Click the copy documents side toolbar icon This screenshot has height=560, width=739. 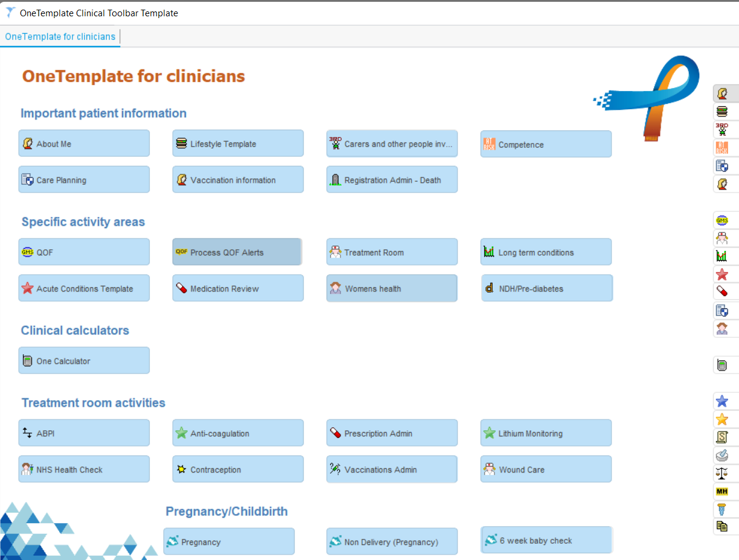[721, 527]
